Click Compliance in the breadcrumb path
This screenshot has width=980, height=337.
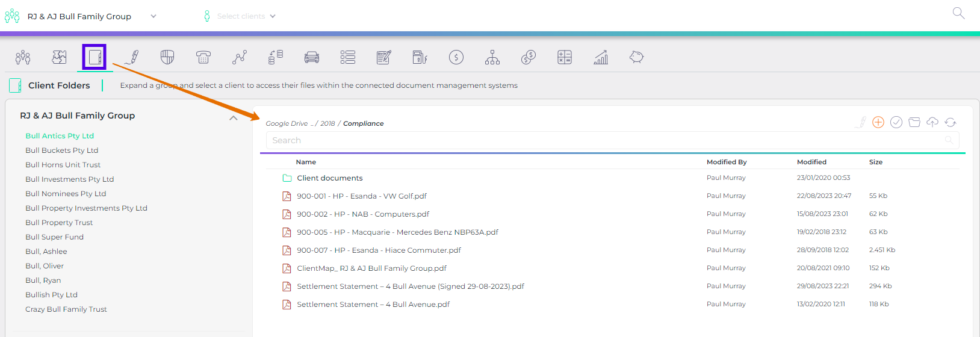pyautogui.click(x=363, y=123)
